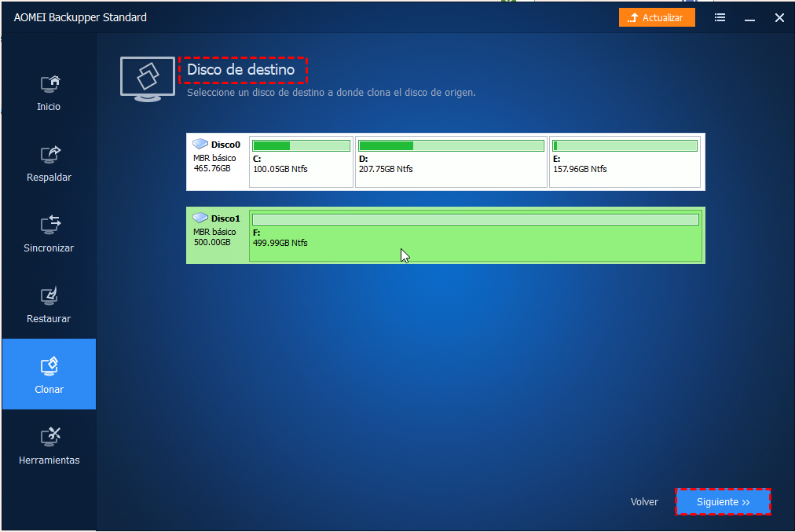The height and width of the screenshot is (532, 795).
Task: Click the Disco0 drive icon
Action: [x=200, y=144]
